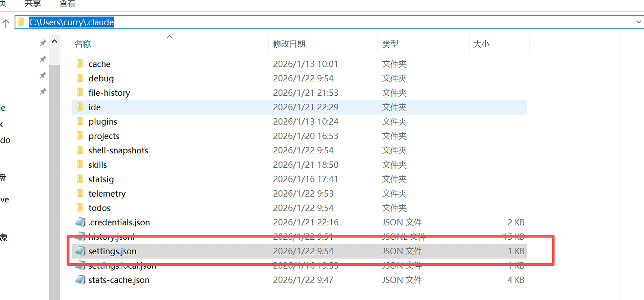The image size is (644, 300).
Task: Select the skills folder icon
Action: (x=80, y=165)
